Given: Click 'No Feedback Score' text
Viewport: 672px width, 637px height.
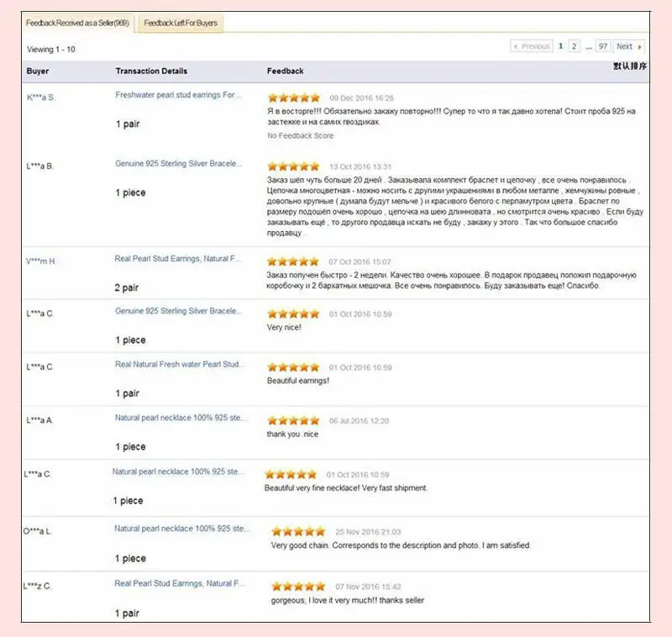Looking at the screenshot, I should pos(301,135).
